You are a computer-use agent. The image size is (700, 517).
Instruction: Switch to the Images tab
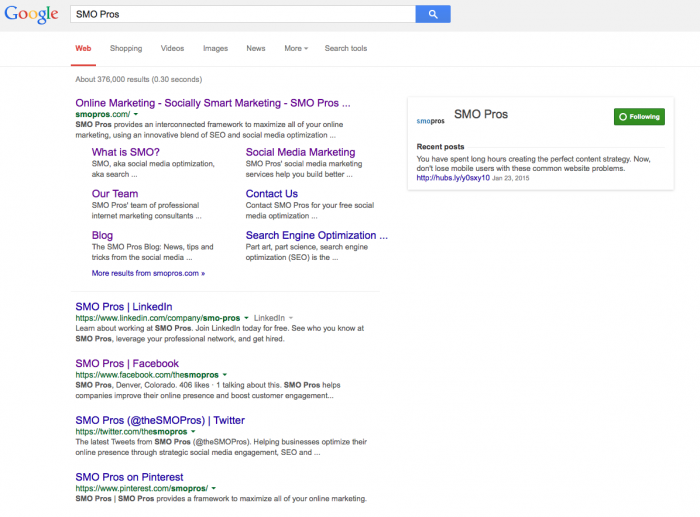click(x=215, y=48)
